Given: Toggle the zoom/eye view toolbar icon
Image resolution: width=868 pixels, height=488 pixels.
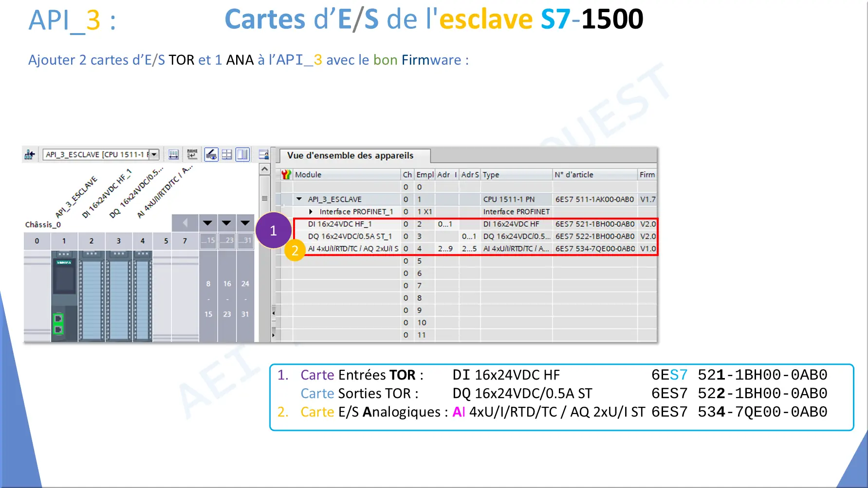Looking at the screenshot, I should 211,155.
